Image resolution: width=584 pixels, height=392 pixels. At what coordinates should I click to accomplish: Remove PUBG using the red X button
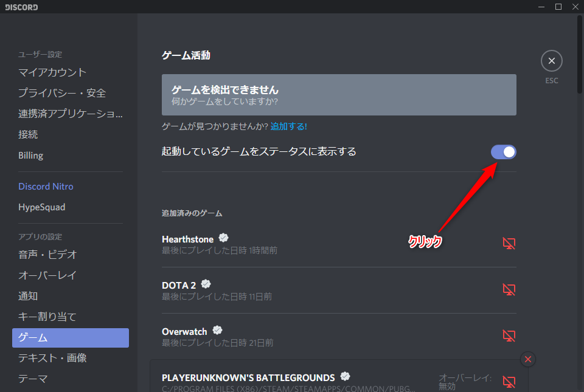coord(527,359)
